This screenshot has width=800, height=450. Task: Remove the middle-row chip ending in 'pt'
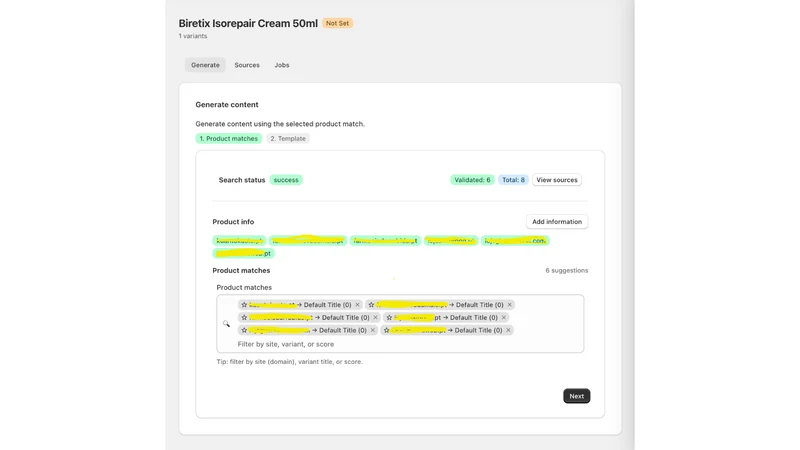504,317
